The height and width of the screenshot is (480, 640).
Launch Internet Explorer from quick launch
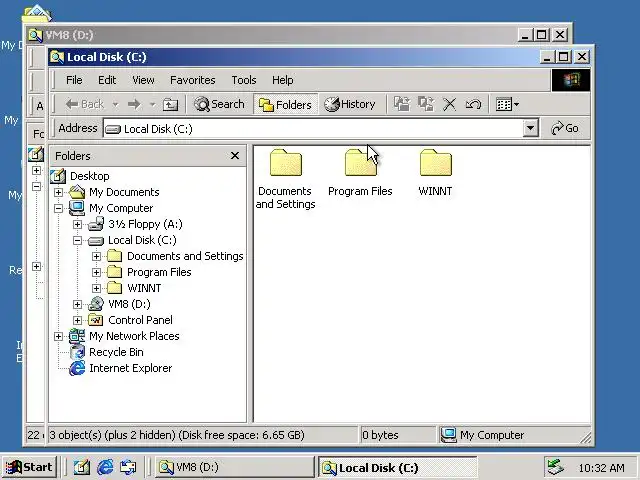tap(105, 467)
